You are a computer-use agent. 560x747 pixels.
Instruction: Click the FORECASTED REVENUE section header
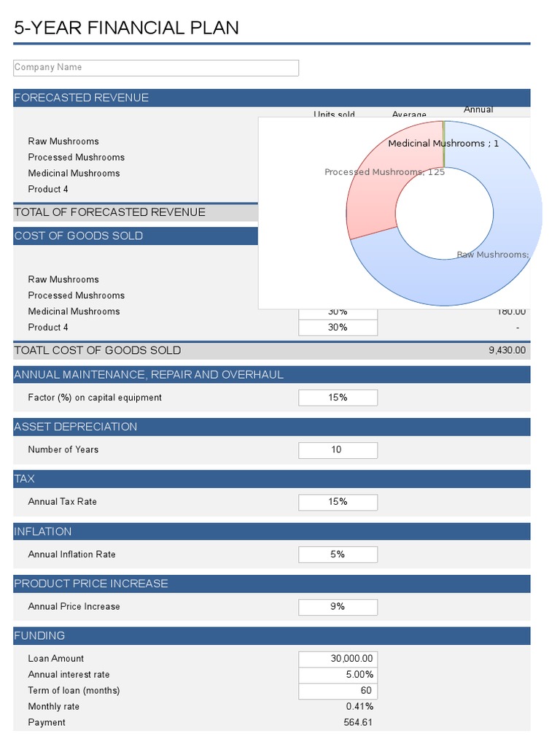271,98
